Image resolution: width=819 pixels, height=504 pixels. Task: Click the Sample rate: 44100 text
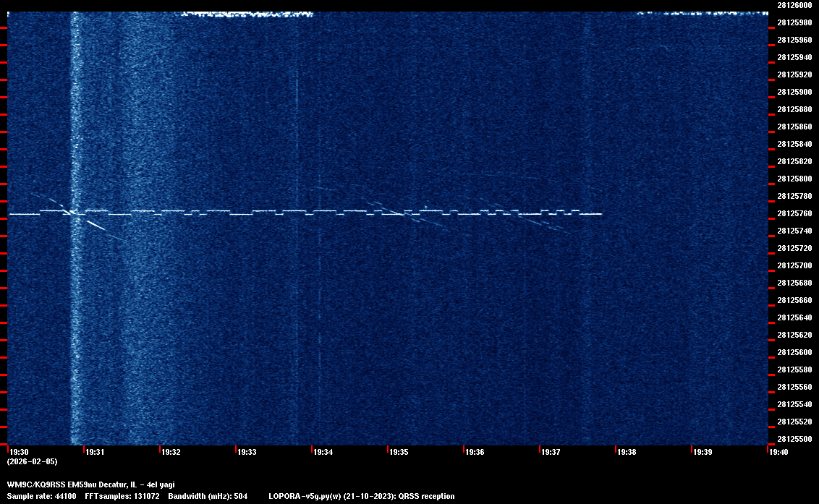point(41,496)
